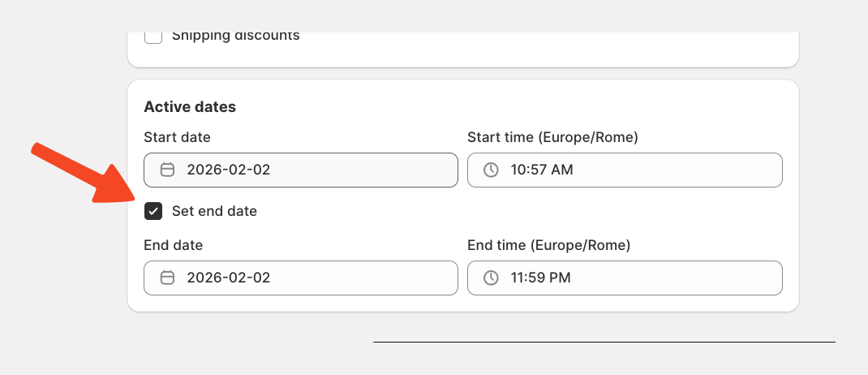Click the clock icon in End time field
This screenshot has height=375, width=868.
tap(491, 278)
